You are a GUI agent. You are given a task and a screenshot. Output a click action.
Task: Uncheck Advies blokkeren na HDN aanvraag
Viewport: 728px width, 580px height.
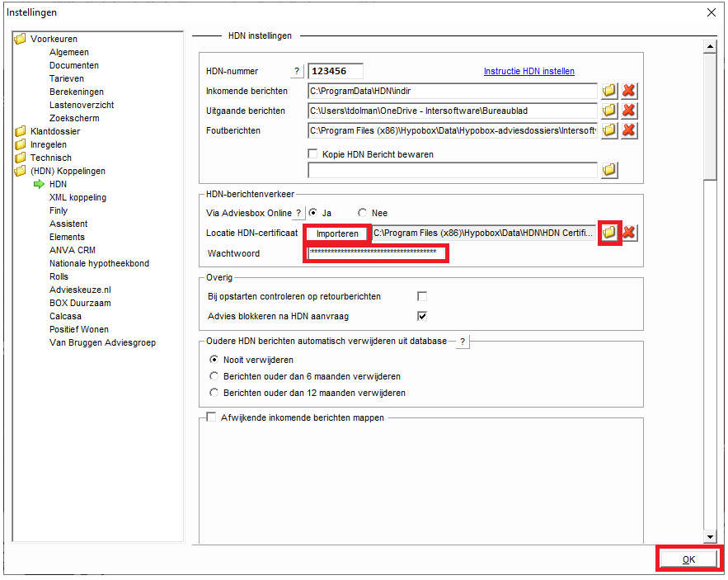pyautogui.click(x=422, y=316)
